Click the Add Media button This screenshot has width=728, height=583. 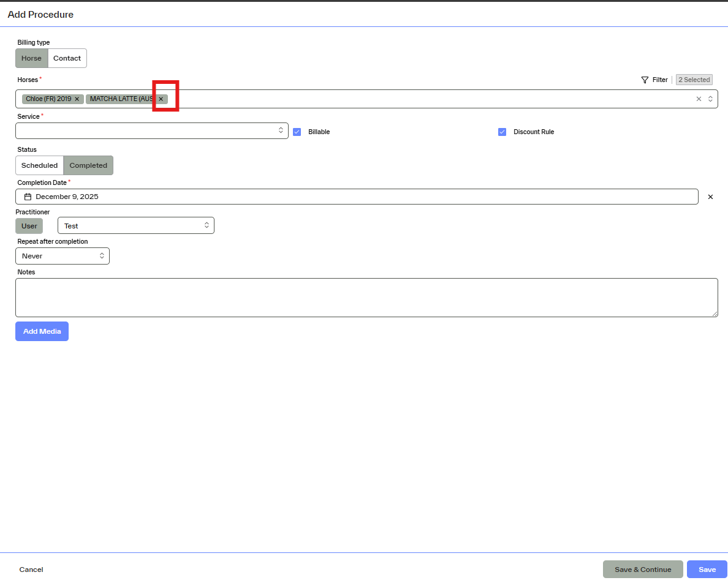42,331
